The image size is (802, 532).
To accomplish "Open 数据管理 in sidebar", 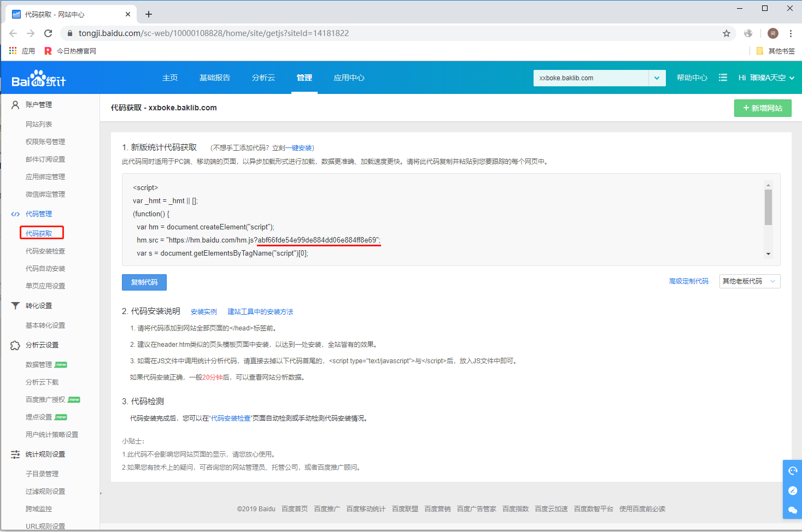I will tap(39, 365).
